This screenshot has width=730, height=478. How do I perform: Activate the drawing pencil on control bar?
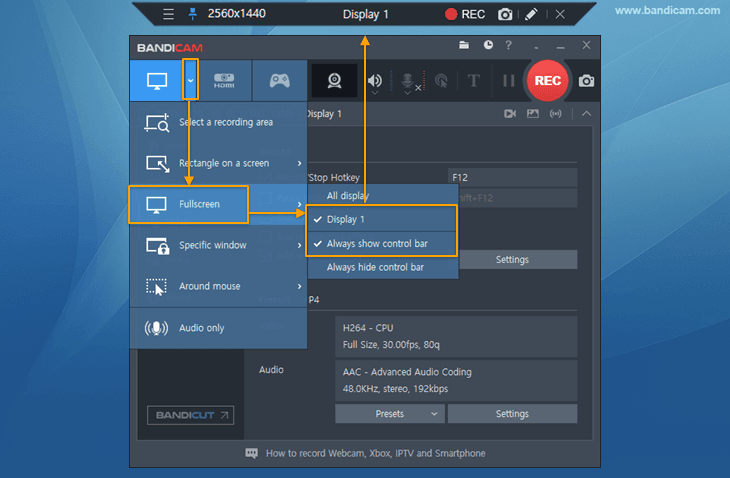click(531, 14)
